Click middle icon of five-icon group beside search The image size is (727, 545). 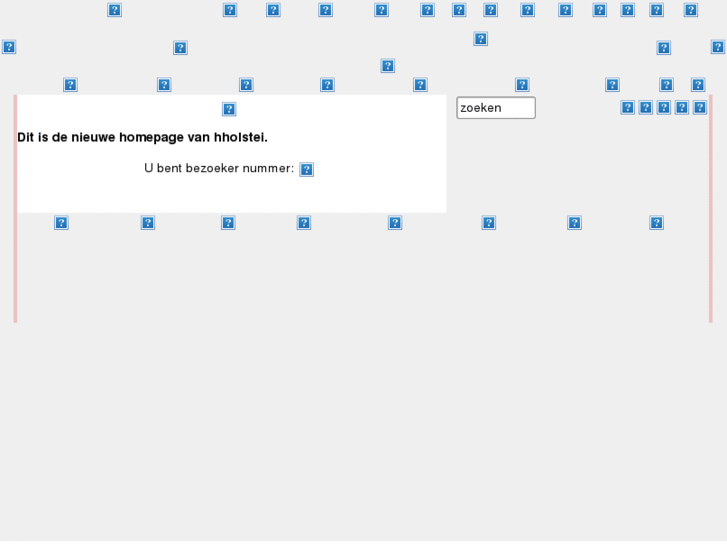pyautogui.click(x=663, y=108)
